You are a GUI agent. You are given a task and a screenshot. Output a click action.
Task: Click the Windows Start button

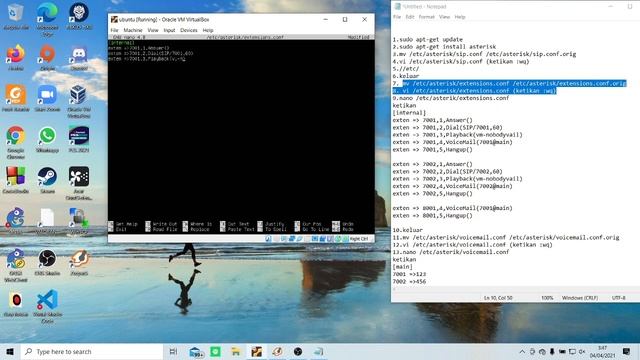(x=10, y=351)
